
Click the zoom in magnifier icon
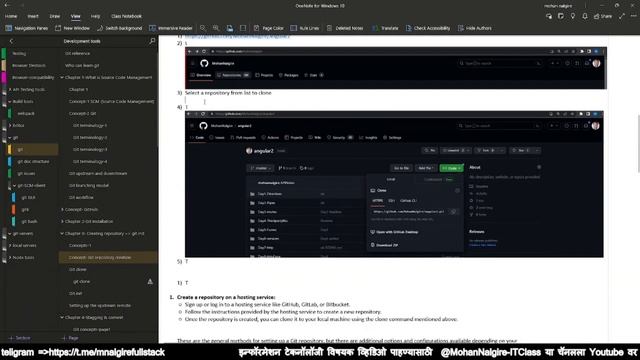[x=216, y=28]
